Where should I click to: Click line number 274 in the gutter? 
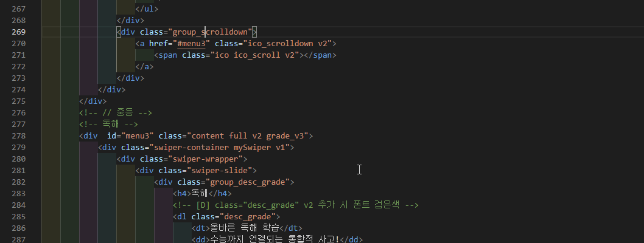(x=18, y=89)
